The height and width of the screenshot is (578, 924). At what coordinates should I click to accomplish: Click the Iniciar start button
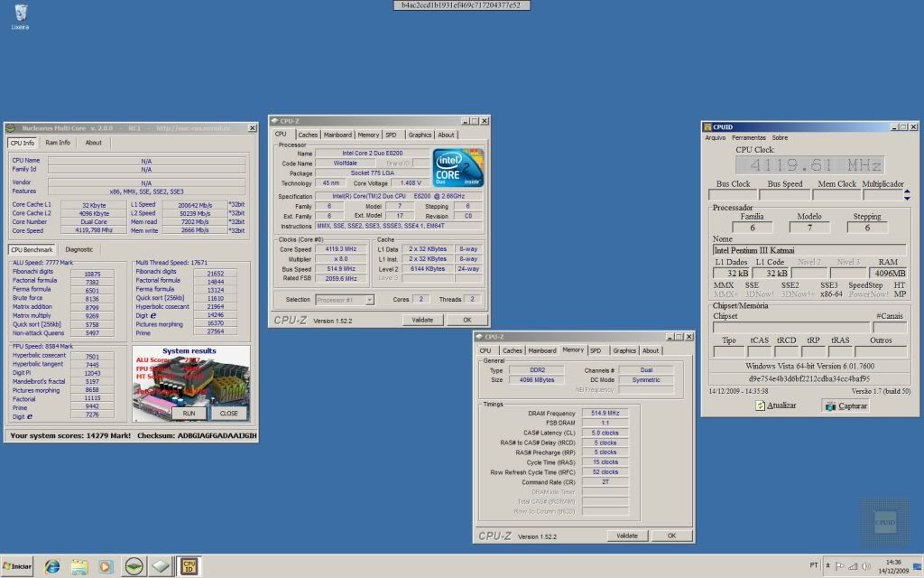tap(17, 566)
